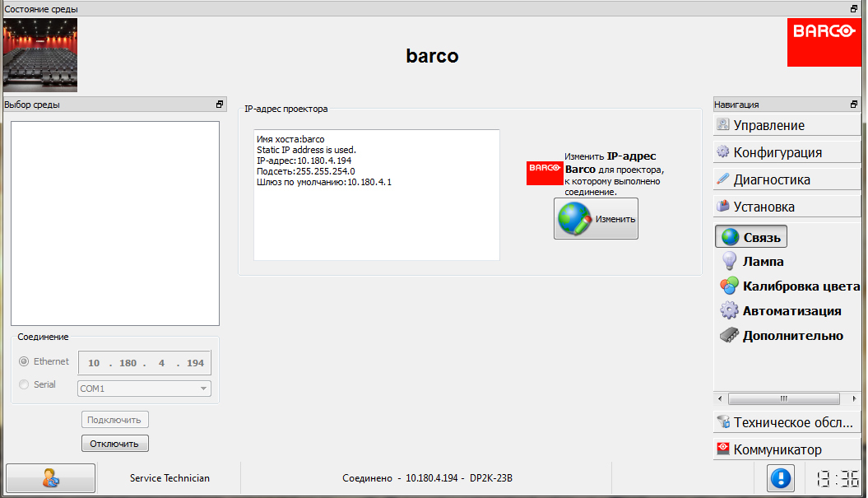Click the Управление section icon
The height and width of the screenshot is (498, 868).
click(x=723, y=124)
